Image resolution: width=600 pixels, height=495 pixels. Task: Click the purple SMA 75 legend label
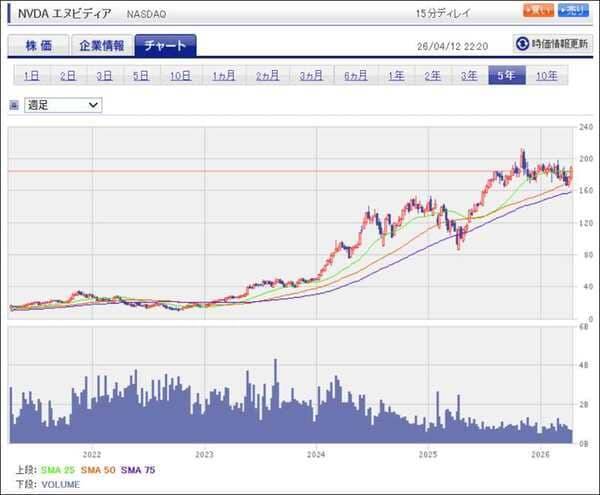click(x=137, y=469)
